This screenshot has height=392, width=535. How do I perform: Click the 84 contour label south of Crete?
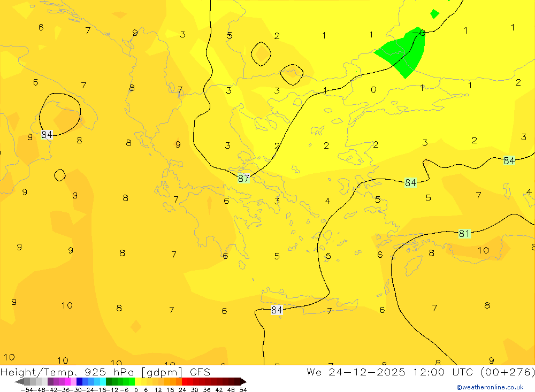(277, 310)
